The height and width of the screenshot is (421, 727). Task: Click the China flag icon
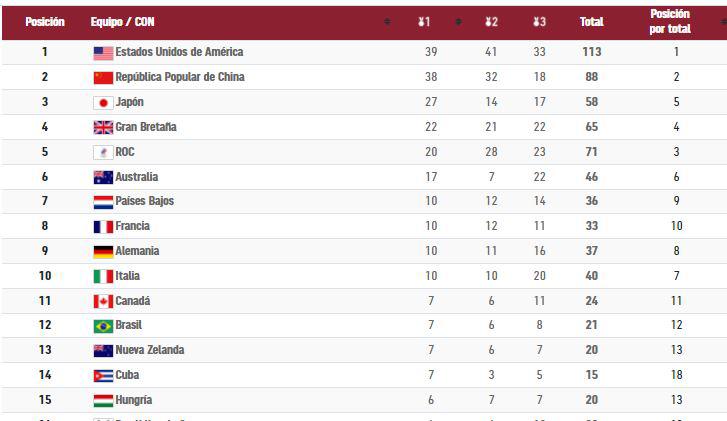pyautogui.click(x=103, y=77)
